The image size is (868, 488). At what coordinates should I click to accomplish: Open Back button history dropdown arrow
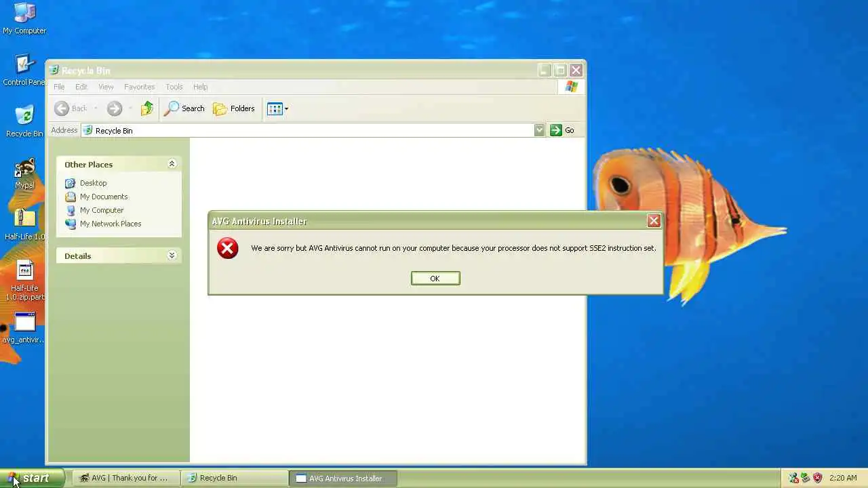(x=96, y=108)
